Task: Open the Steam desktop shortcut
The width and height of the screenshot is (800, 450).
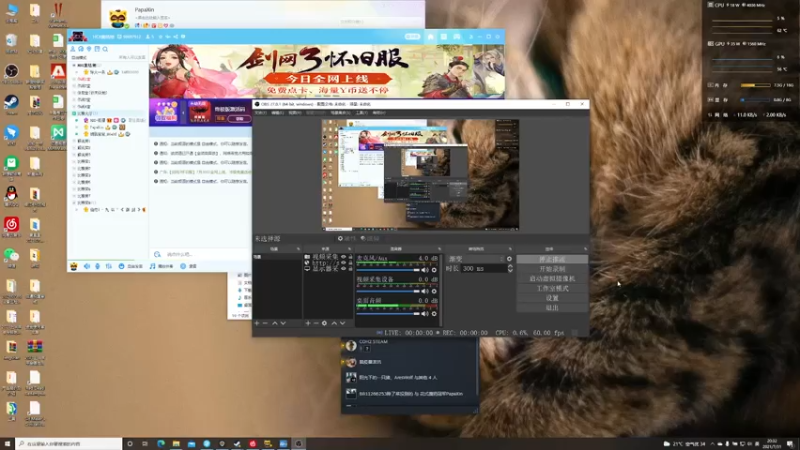Action: point(11,104)
